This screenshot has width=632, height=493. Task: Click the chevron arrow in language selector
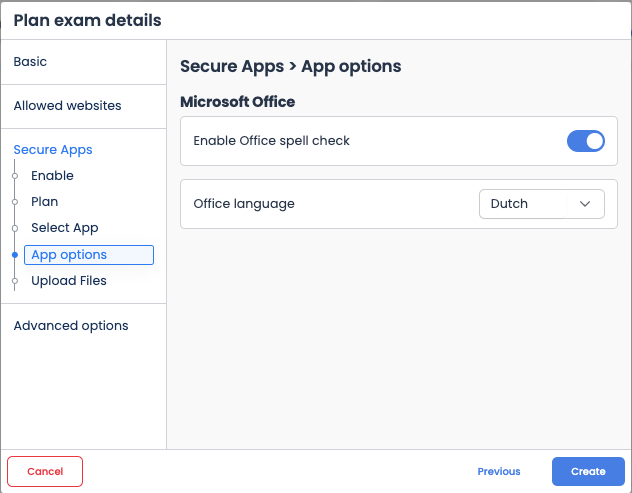tap(585, 204)
